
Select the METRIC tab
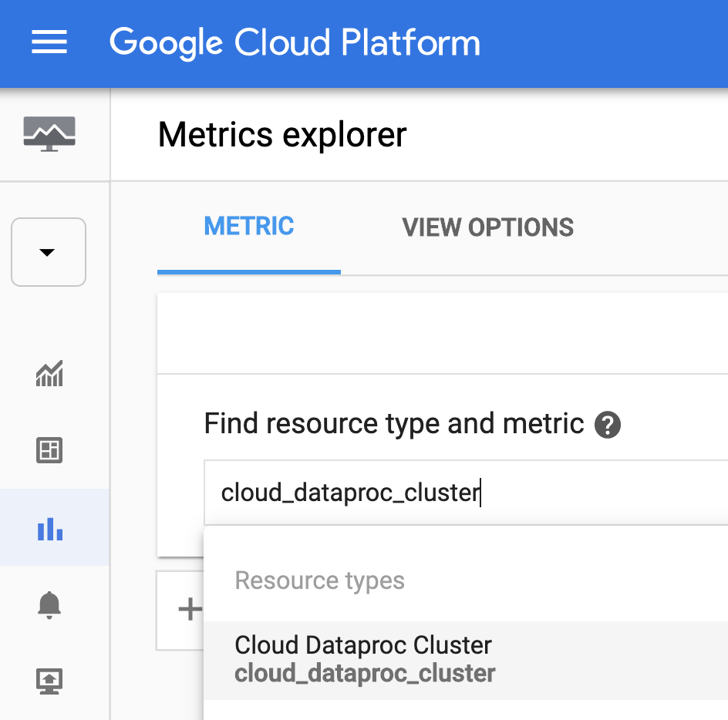coord(249,227)
